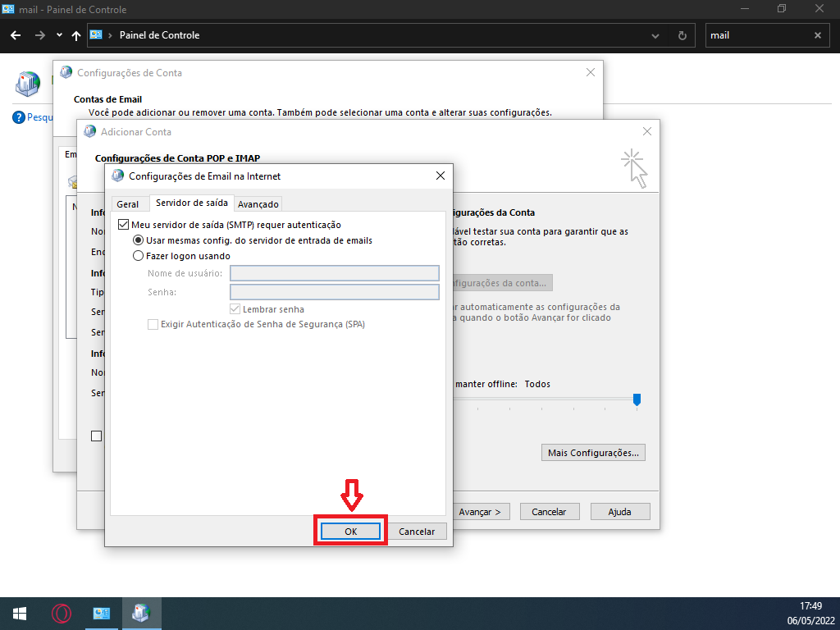
Task: Open the Avançado tab
Action: pyautogui.click(x=258, y=204)
